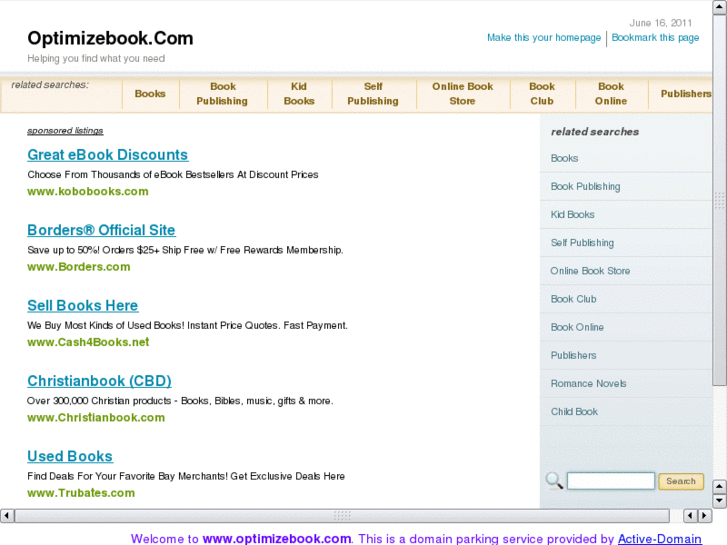Select Book Online in top bar
This screenshot has width=727, height=545.
(x=611, y=94)
